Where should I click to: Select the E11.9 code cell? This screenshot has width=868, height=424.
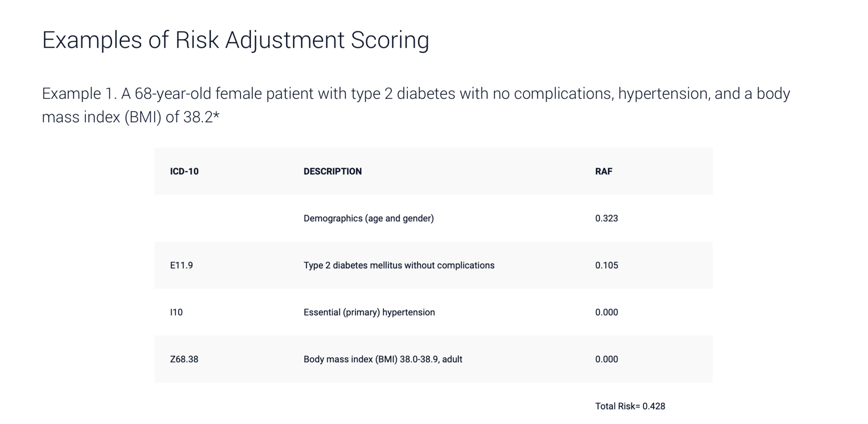pos(181,265)
